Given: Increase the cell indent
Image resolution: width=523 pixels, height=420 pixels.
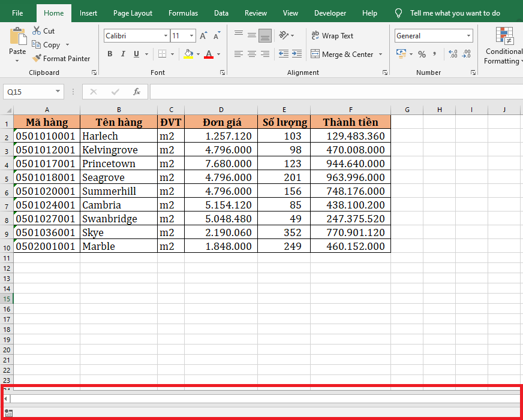Looking at the screenshot, I should point(297,55).
